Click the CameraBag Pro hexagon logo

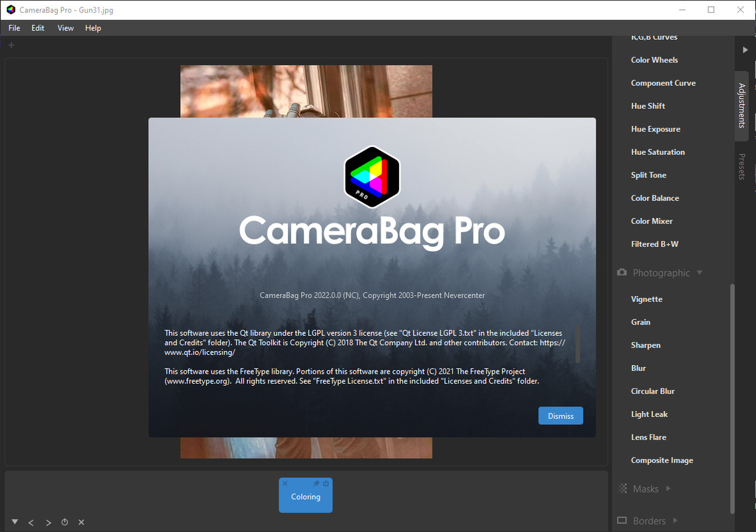coord(372,176)
